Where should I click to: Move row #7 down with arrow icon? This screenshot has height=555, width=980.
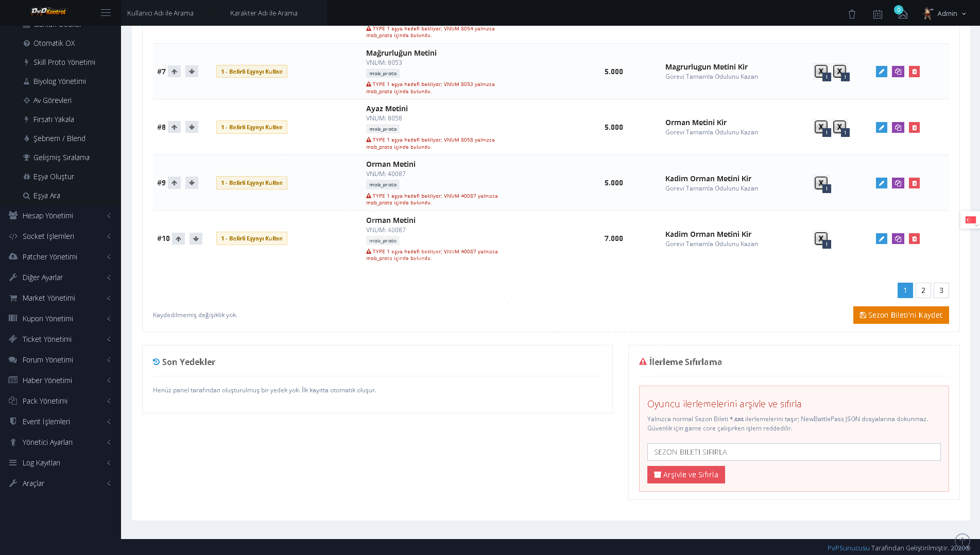[192, 72]
